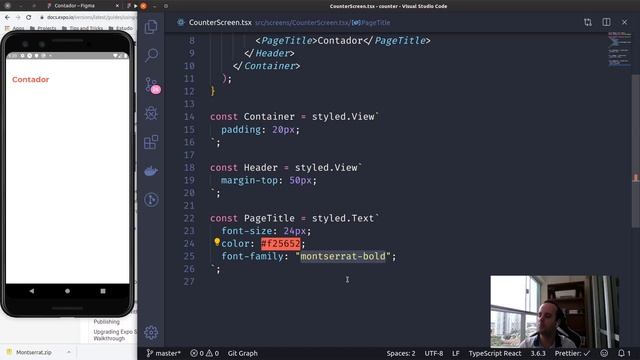Change indentation via Spaces: 2
The image size is (640, 360).
[x=401, y=353]
